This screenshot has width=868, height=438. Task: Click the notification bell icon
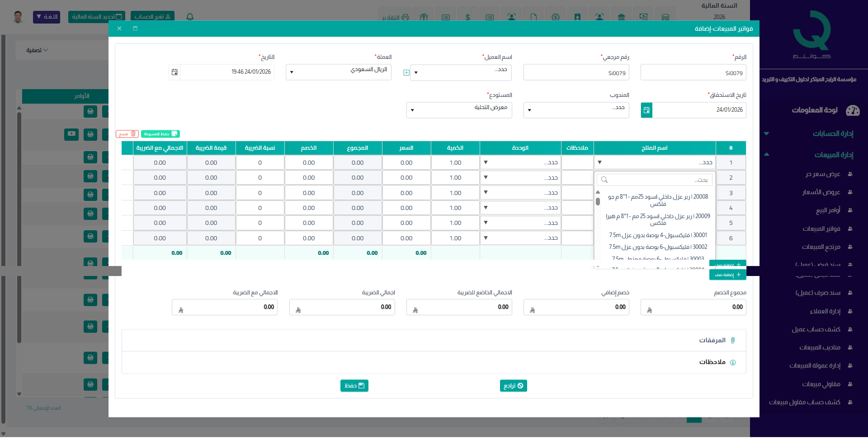coord(190,17)
